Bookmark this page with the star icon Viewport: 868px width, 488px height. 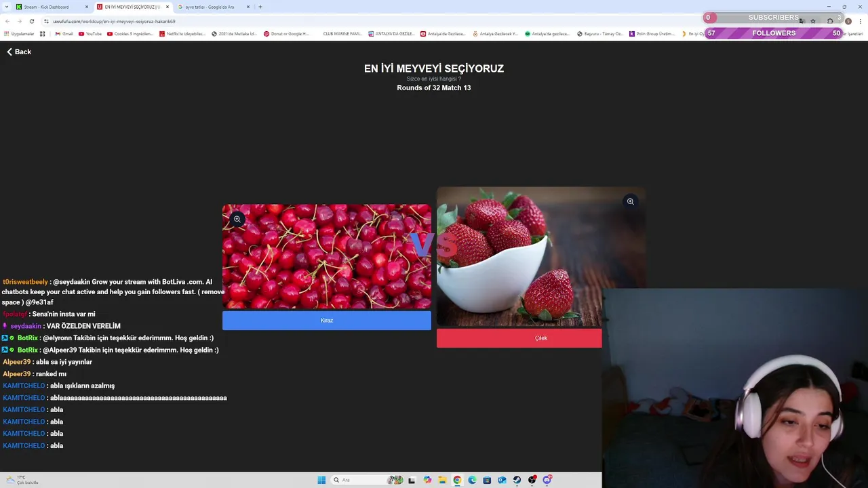tap(813, 21)
